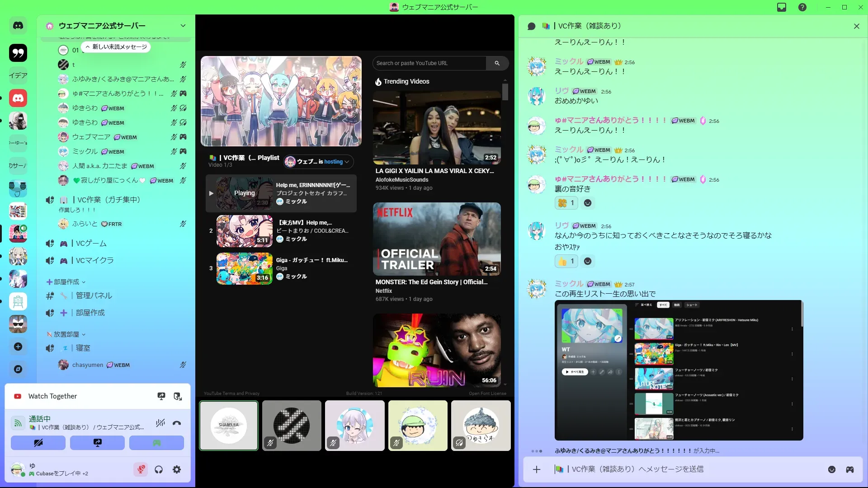Open activities controller button in call panel
This screenshot has height=488, width=868.
point(156,443)
